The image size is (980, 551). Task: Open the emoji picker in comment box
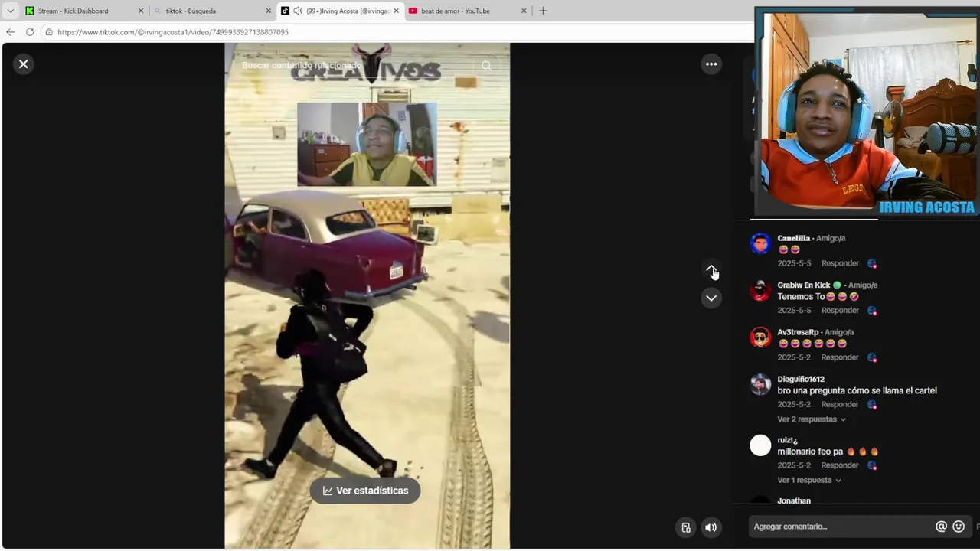(959, 527)
